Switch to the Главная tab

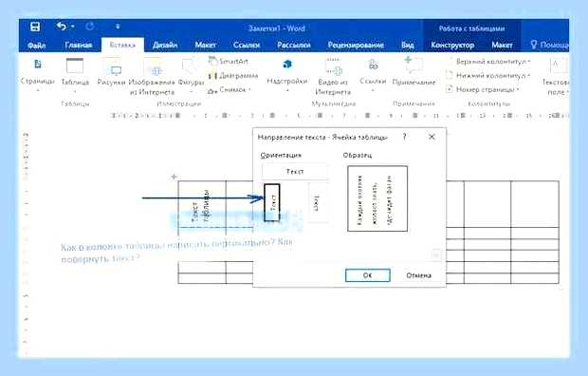click(79, 45)
